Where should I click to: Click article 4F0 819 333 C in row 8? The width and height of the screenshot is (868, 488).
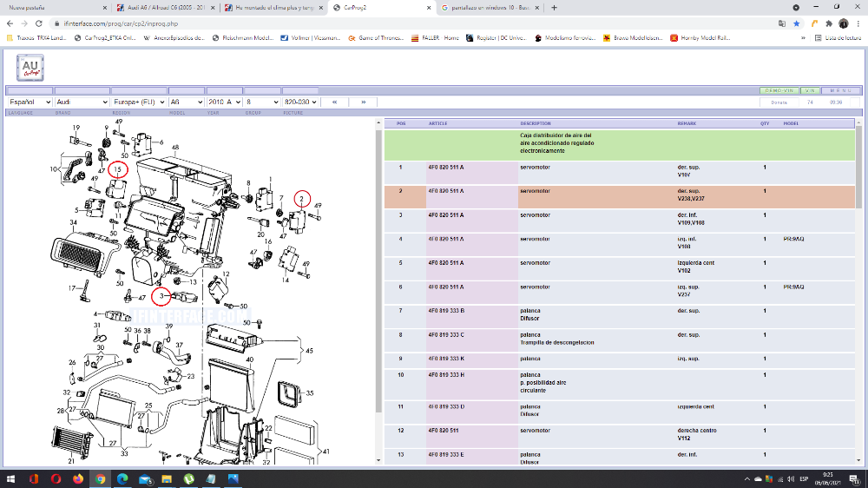(446, 334)
